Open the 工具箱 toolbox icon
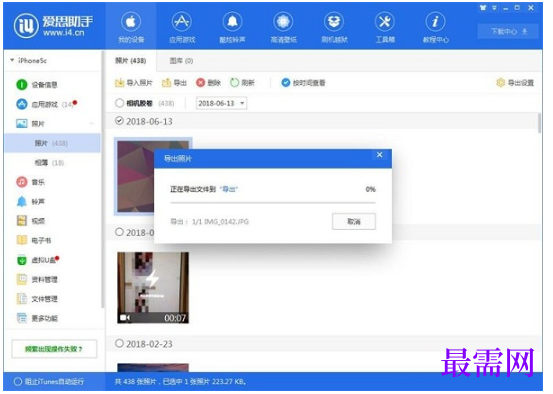This screenshot has width=553, height=394. (x=385, y=27)
